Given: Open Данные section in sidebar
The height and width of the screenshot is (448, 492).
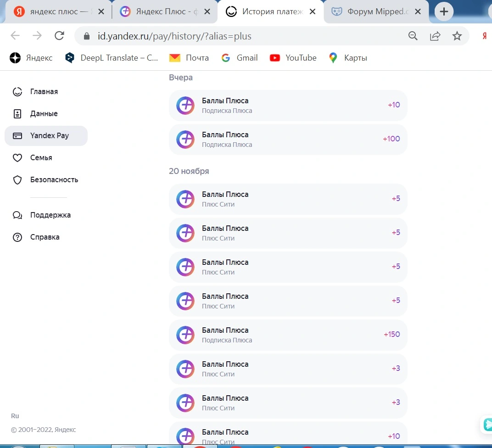Looking at the screenshot, I should (x=46, y=113).
